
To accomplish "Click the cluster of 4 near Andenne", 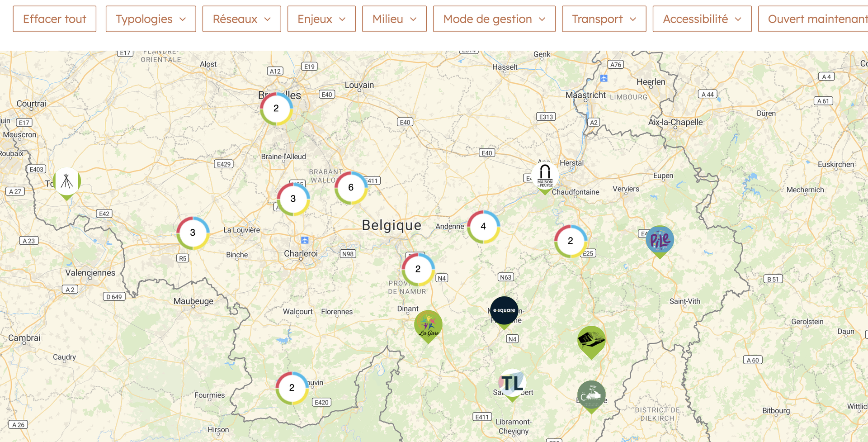I will [x=483, y=226].
